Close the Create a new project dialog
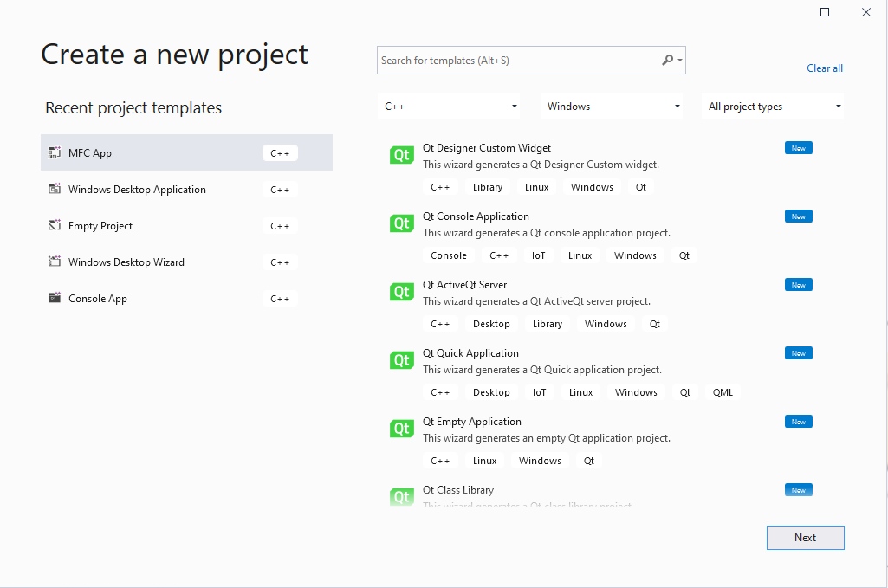Screen dimensions: 888x588 click(x=866, y=12)
